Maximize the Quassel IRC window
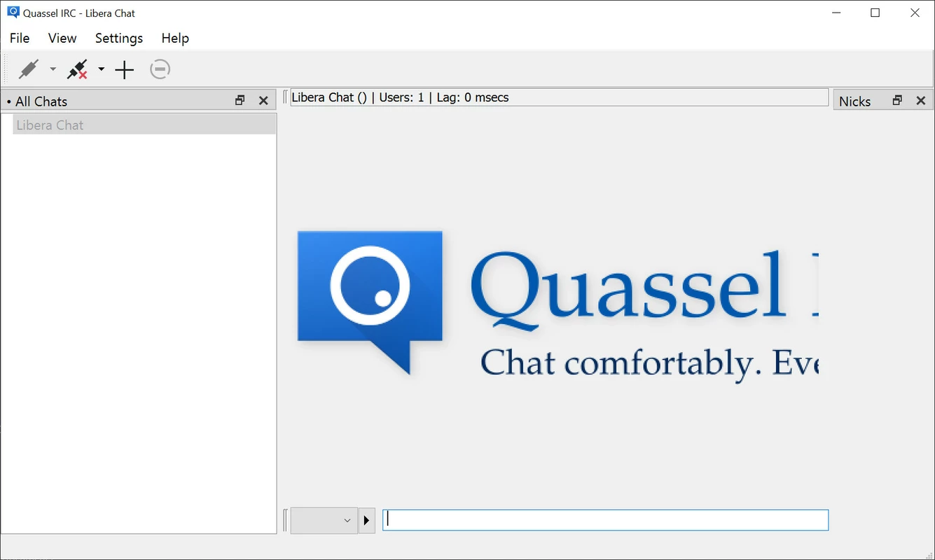 pyautogui.click(x=875, y=13)
